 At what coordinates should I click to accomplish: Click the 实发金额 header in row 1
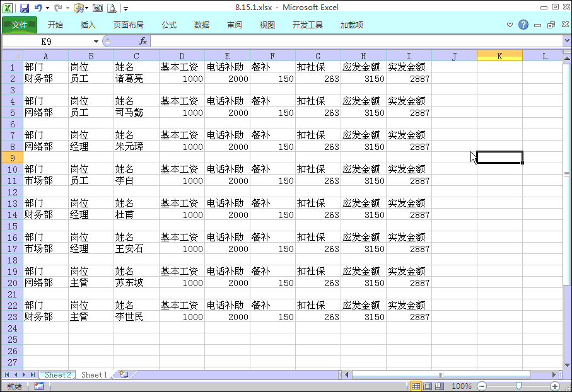[409, 67]
